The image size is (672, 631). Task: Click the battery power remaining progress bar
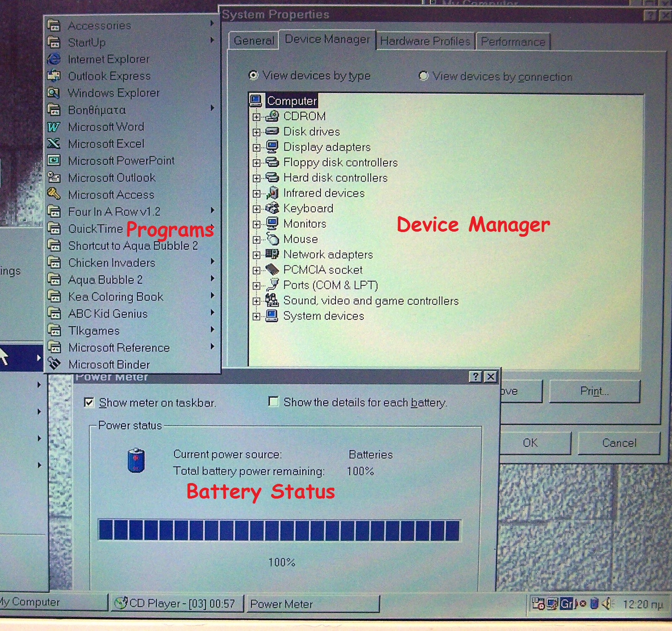[x=279, y=530]
